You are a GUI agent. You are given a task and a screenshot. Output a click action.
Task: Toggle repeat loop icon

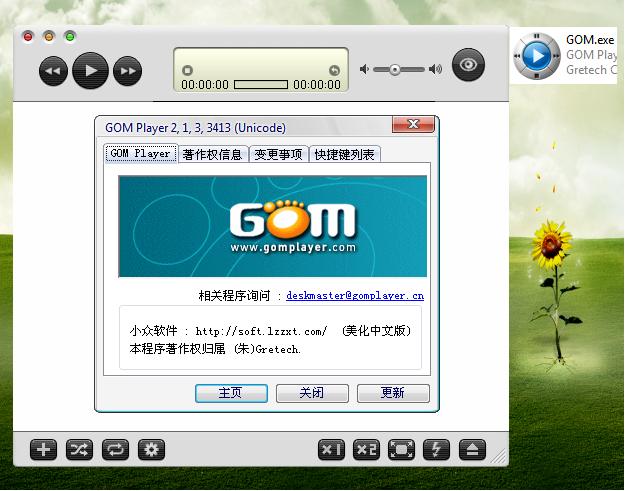[x=115, y=450]
